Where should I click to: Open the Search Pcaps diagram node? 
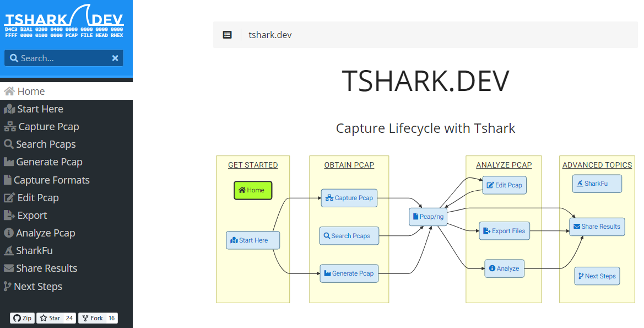click(x=349, y=236)
